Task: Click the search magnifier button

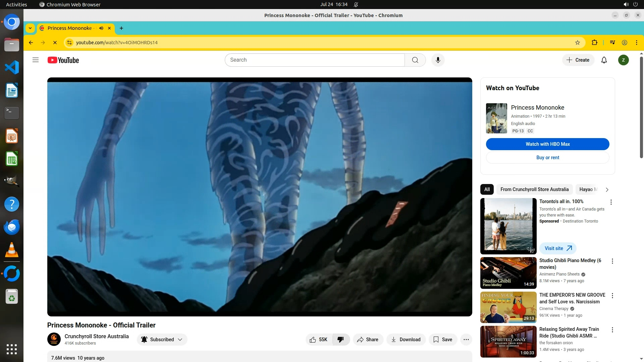Action: [x=415, y=60]
